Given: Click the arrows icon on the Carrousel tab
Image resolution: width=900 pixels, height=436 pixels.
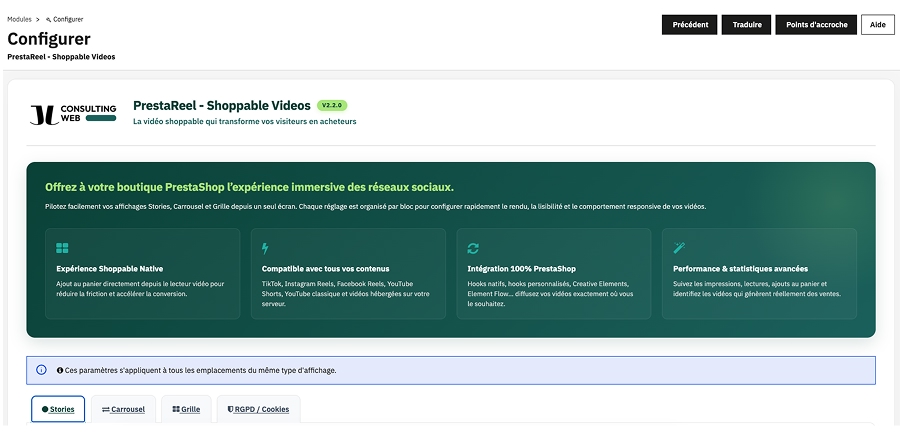Looking at the screenshot, I should (106, 410).
